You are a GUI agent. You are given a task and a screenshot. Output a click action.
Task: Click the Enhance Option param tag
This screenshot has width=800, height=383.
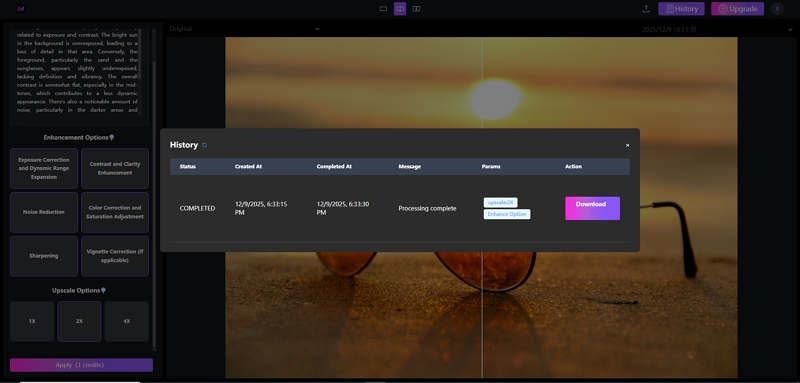coord(507,214)
